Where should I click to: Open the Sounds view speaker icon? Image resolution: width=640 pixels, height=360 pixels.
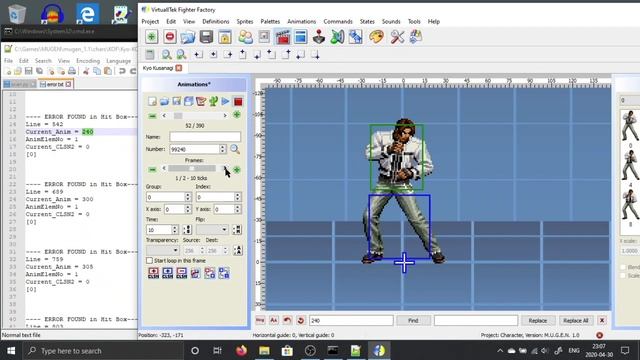tap(337, 37)
